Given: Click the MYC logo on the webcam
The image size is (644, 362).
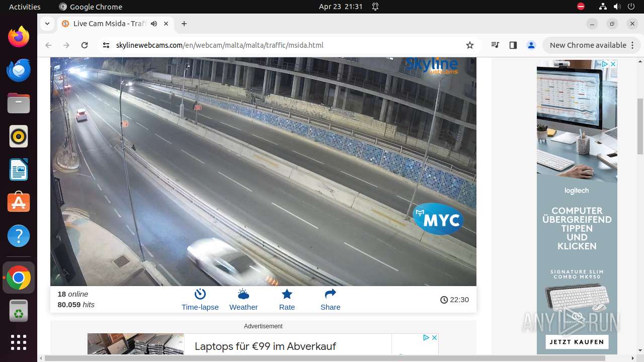Looking at the screenshot, I should point(438,219).
